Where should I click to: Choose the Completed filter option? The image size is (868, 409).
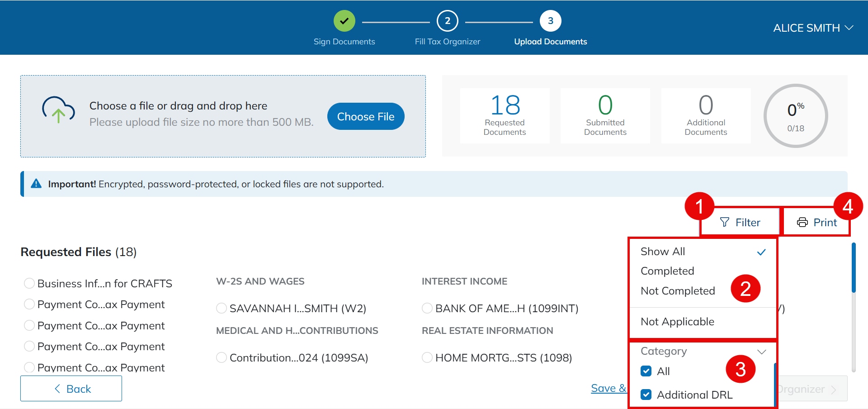[x=667, y=271]
